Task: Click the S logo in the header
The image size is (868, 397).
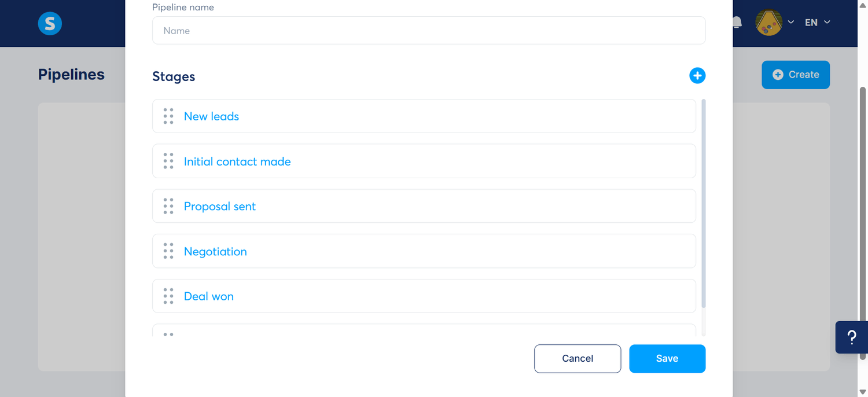Action: tap(50, 23)
